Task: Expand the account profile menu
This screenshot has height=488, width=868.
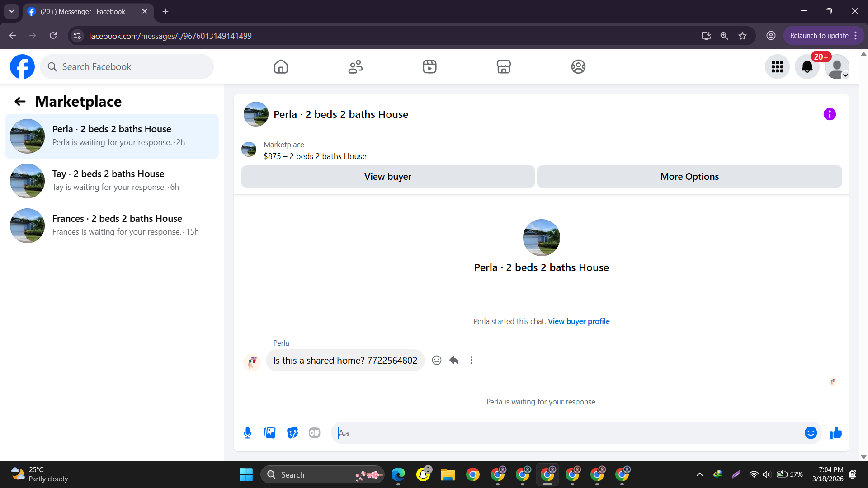Action: click(x=837, y=67)
